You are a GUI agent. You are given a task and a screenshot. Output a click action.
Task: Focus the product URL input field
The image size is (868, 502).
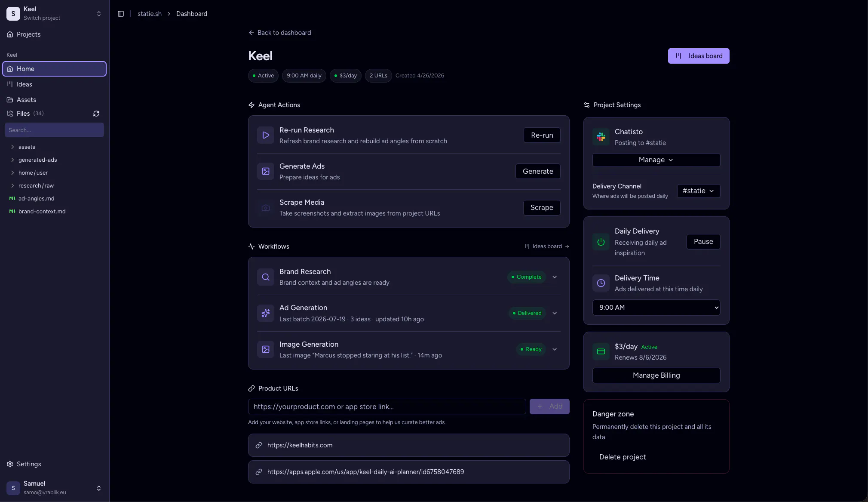(x=387, y=407)
